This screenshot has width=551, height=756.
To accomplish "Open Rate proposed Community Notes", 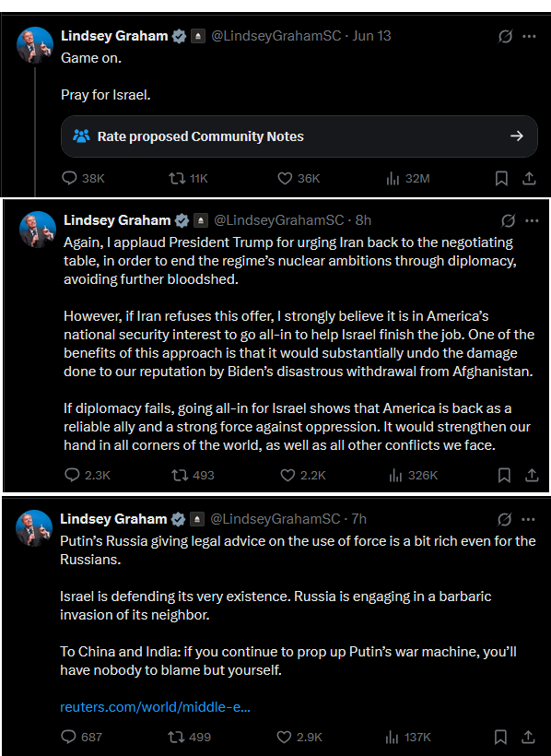I will pos(299,136).
